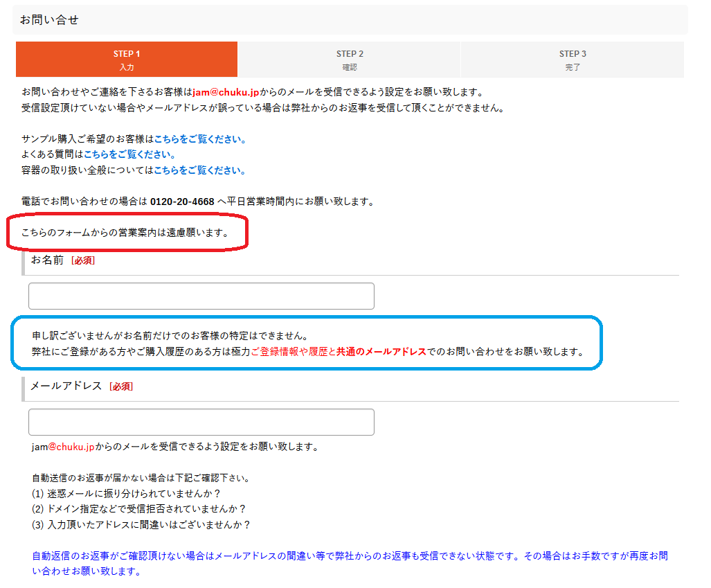Image resolution: width=711 pixels, height=588 pixels.
Task: Click the [必須] mark next to メールアドレス
Action: tap(121, 386)
